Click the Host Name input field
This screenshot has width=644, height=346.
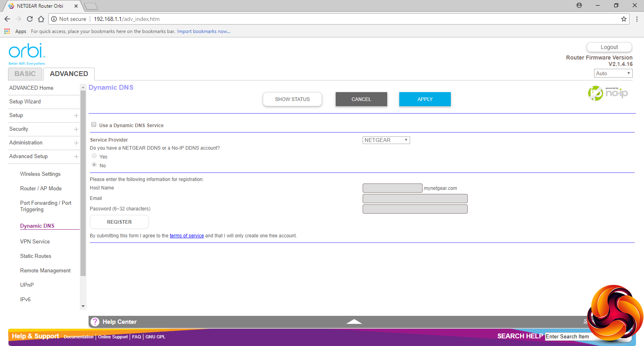coord(392,188)
